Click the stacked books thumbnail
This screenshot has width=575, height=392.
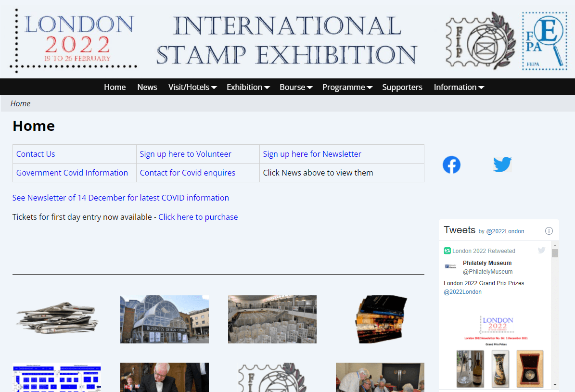click(x=381, y=319)
